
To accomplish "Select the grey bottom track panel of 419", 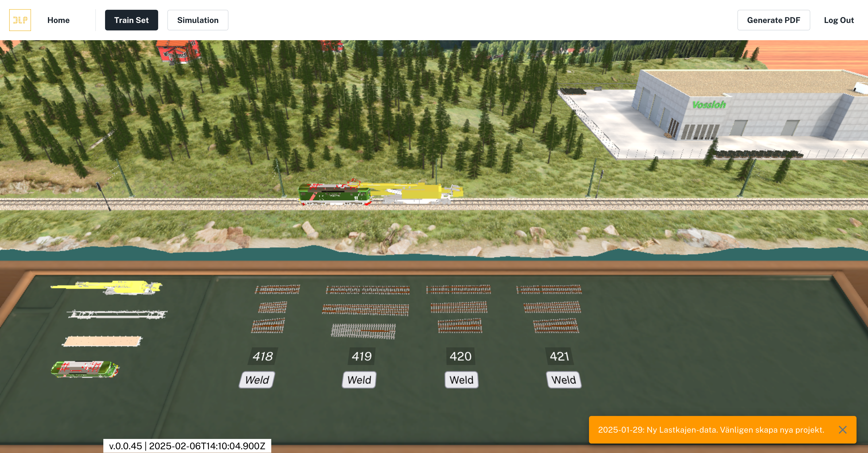I will pos(363,331).
